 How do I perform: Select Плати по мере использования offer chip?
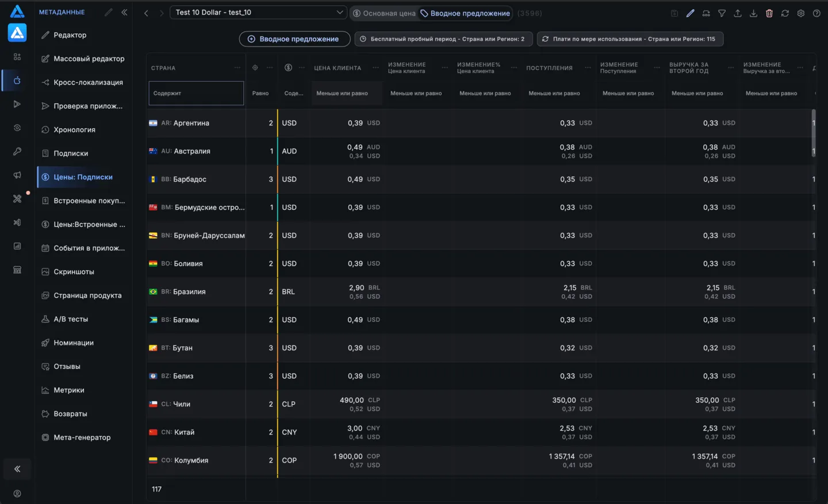630,39
